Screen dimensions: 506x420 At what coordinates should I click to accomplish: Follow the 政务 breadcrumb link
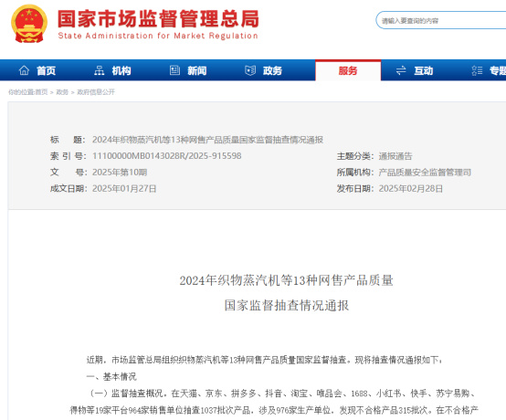62,92
